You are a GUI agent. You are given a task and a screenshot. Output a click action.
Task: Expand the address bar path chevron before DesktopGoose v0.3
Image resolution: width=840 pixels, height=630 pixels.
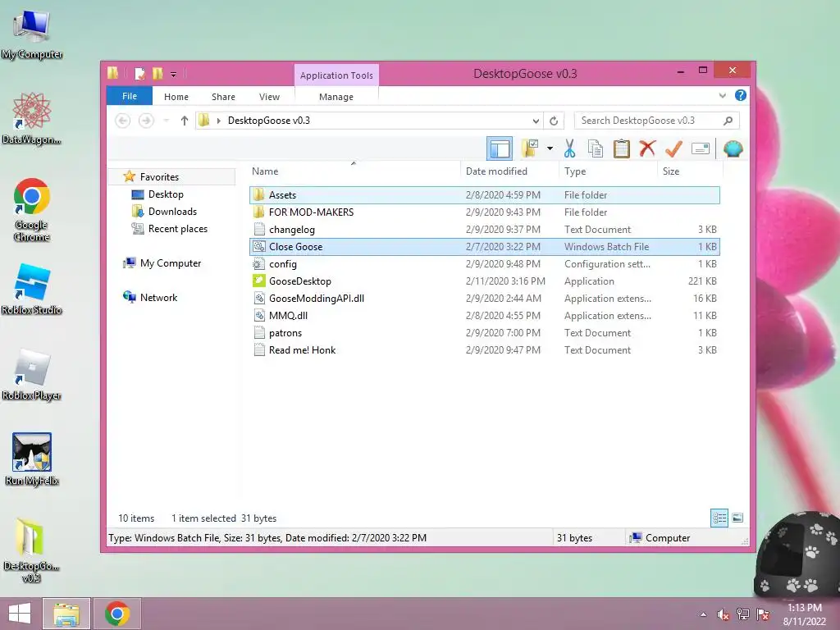tap(218, 121)
